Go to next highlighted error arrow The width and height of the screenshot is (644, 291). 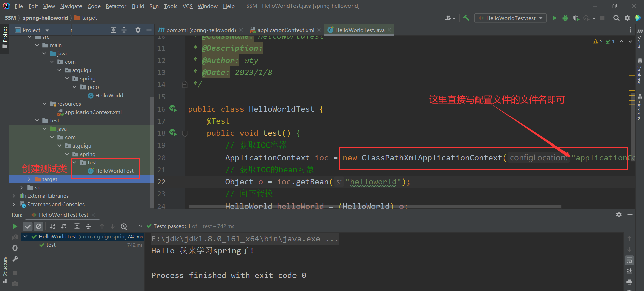[x=630, y=41]
